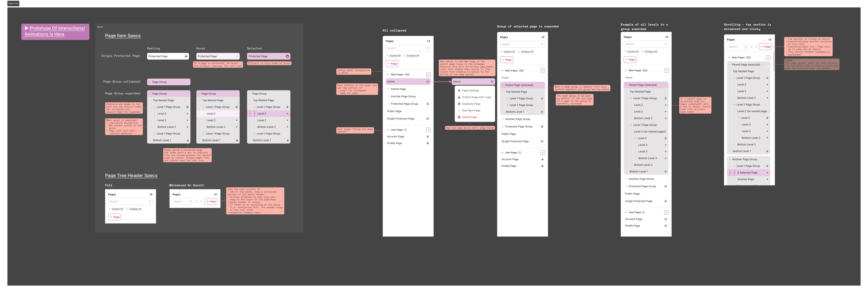Click plus icon beside User Pages in All collapsed panel
Screen dimensions: 868x293
point(428,130)
